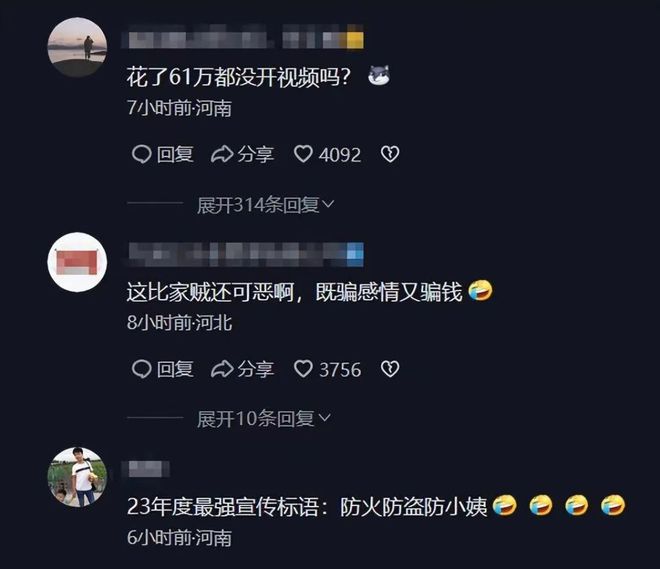Open the third commenter's blurred username
This screenshot has height=569, width=660.
[145, 468]
